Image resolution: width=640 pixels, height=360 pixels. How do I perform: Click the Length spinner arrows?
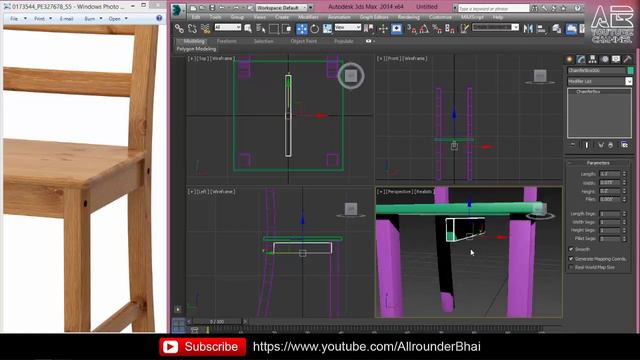coord(624,174)
